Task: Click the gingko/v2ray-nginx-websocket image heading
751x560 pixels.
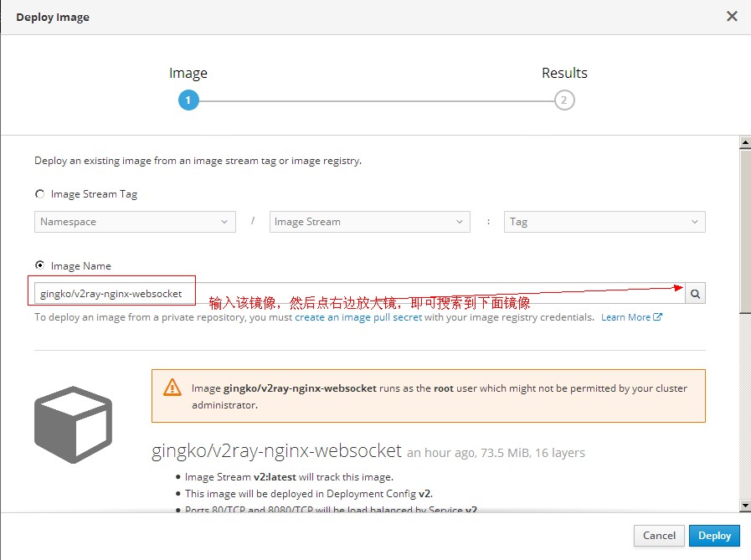Action: coord(276,451)
